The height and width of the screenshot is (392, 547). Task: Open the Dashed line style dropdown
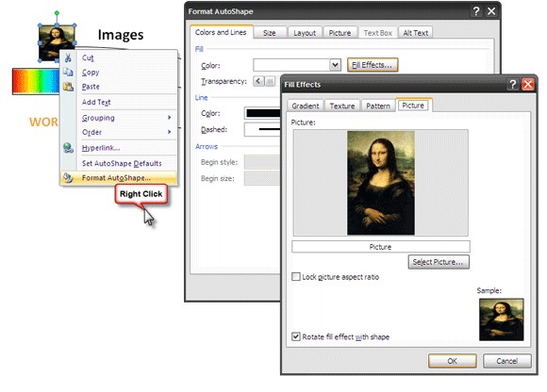(263, 129)
